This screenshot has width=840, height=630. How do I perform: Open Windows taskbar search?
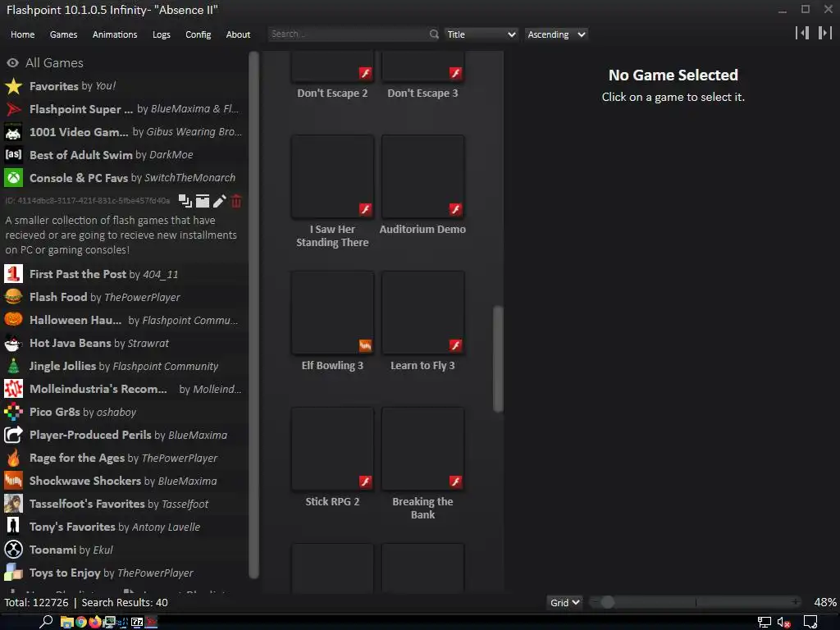46,622
